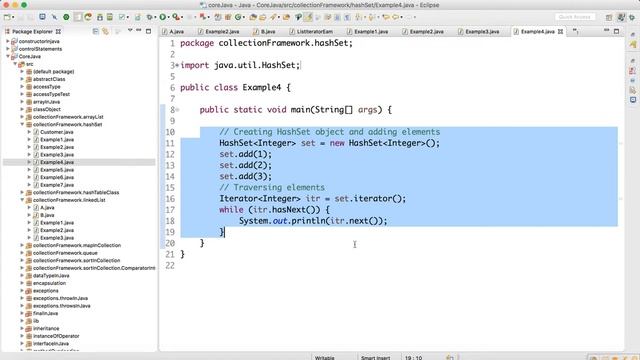640x360 pixels.
Task: Toggle folding of import line 3
Action: pos(177,65)
